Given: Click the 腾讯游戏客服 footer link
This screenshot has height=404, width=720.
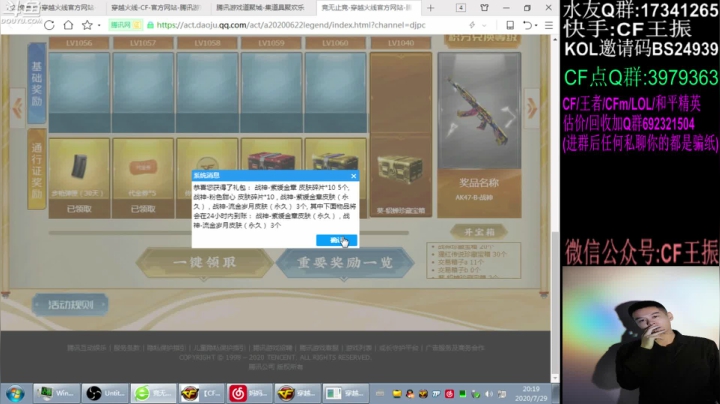Looking at the screenshot, I should [x=319, y=348].
